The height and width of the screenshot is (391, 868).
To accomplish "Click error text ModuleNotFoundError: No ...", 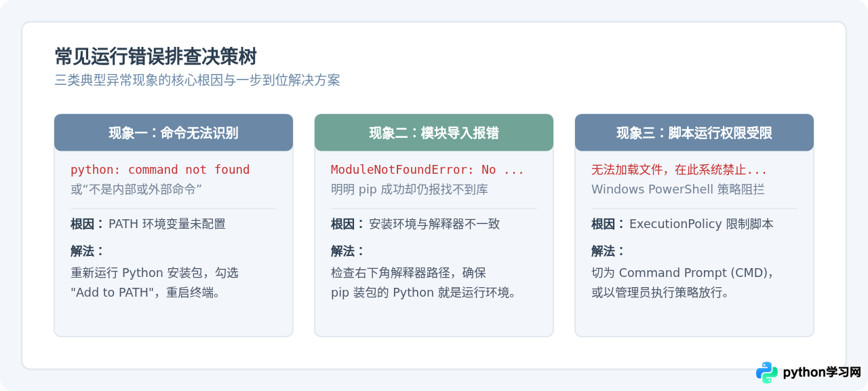I will (427, 170).
